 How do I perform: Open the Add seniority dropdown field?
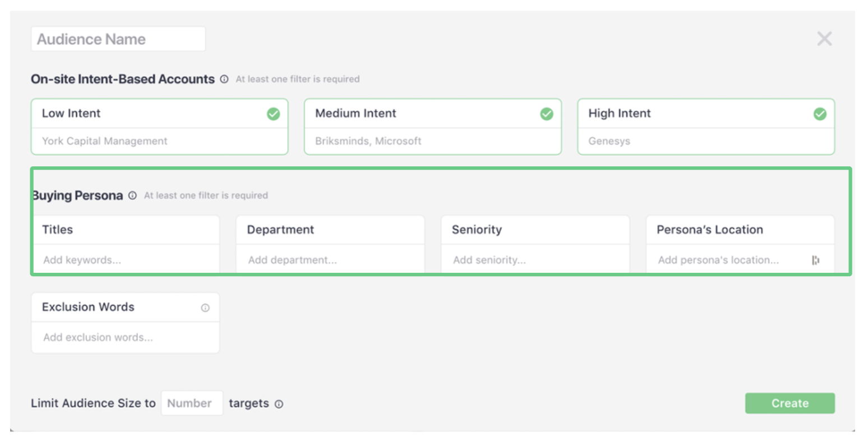click(534, 260)
